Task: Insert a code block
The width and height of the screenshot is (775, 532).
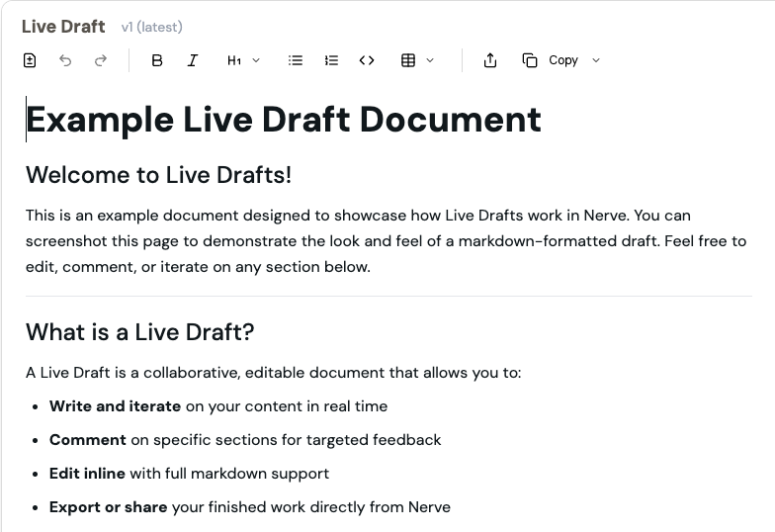Action: click(367, 60)
